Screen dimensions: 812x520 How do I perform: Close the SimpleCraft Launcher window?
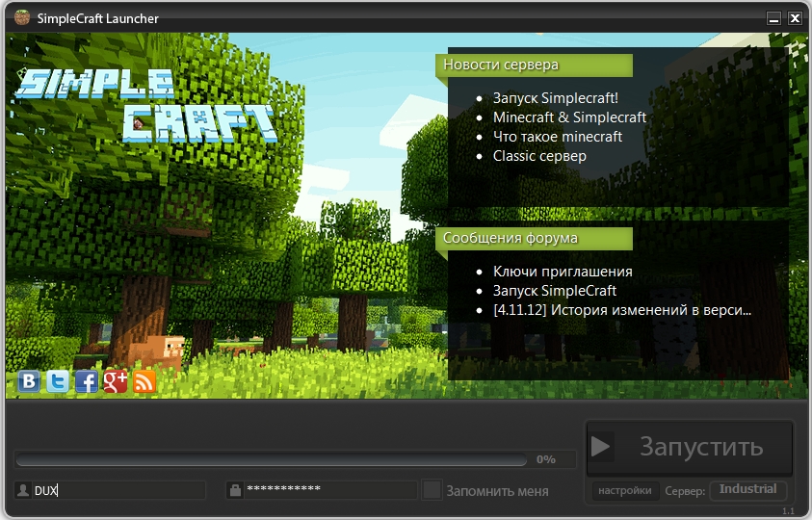click(x=795, y=18)
